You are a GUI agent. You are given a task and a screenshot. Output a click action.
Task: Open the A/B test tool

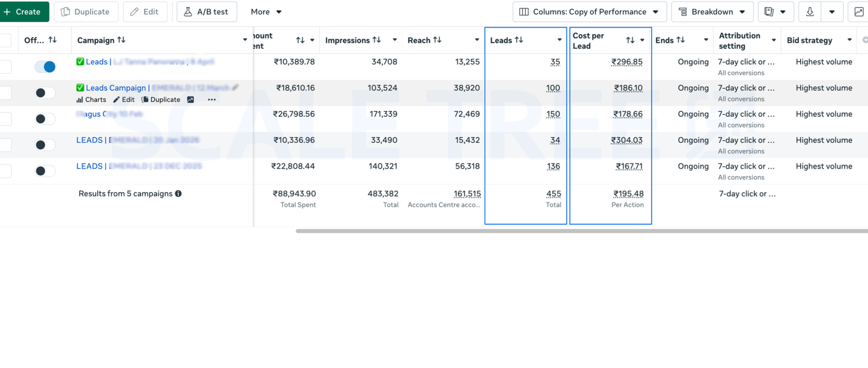[x=207, y=11]
